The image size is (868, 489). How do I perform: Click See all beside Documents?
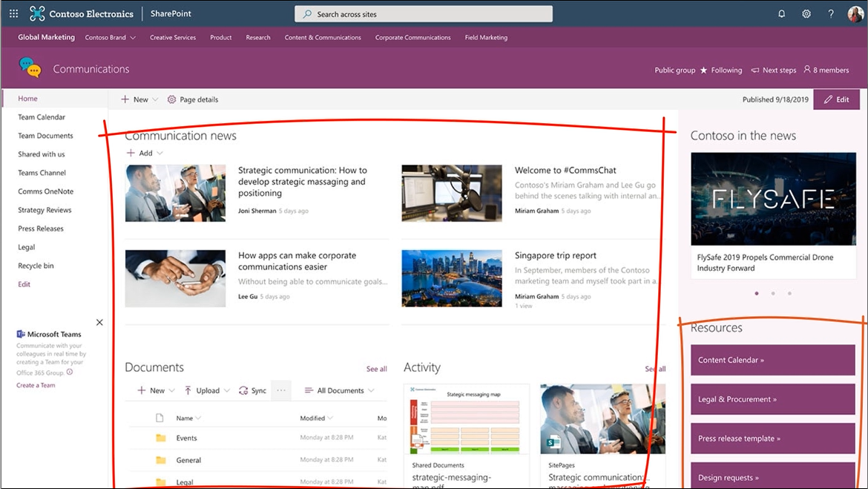click(376, 369)
